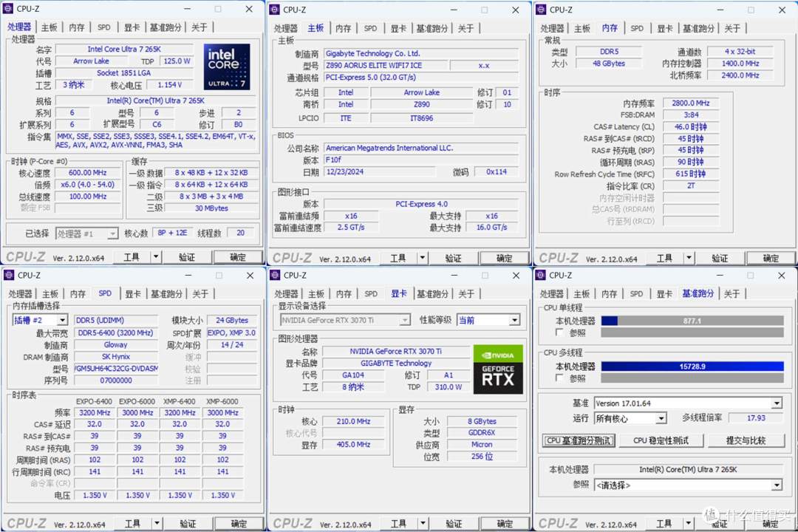Click the CPU-Z icon in the processor window title bar
The width and height of the screenshot is (798, 532).
8,9
